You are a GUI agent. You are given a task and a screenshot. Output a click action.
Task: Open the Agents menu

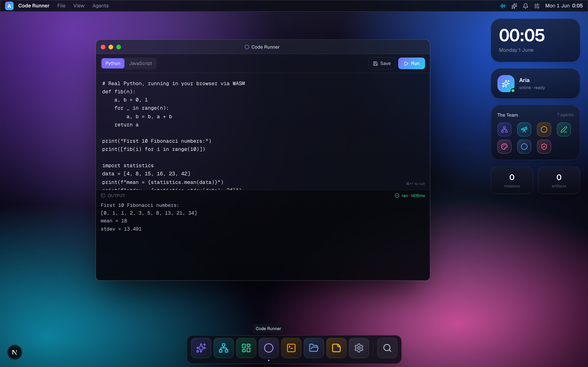coord(101,6)
